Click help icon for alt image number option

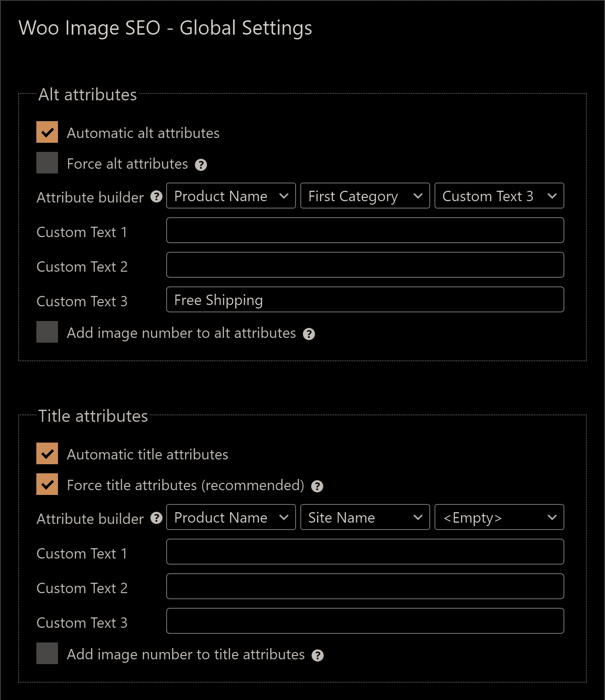point(309,334)
